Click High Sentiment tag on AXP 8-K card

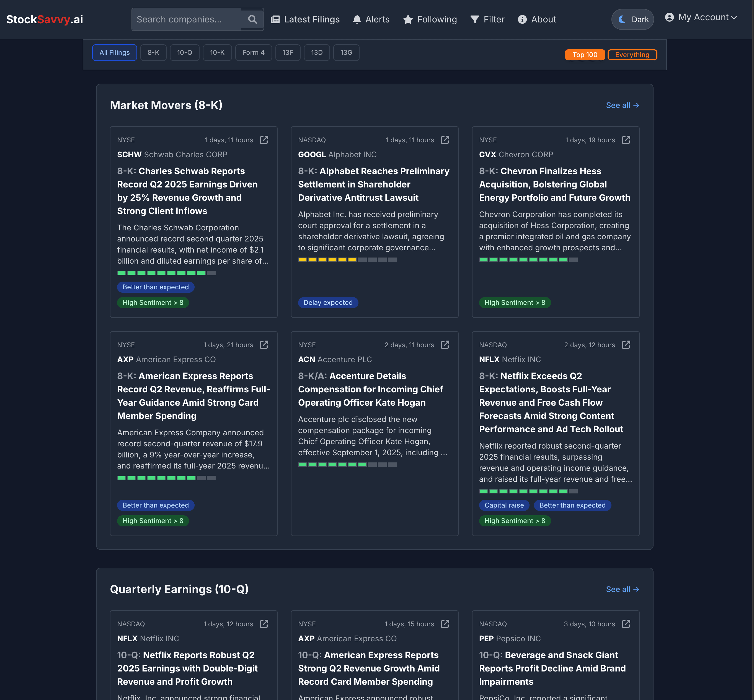coord(153,521)
